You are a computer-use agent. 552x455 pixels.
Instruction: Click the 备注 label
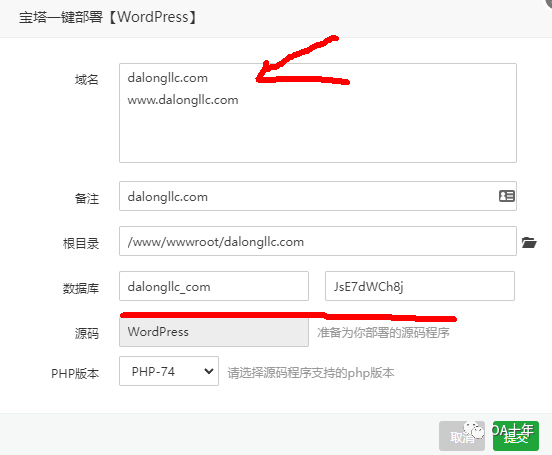(87, 199)
